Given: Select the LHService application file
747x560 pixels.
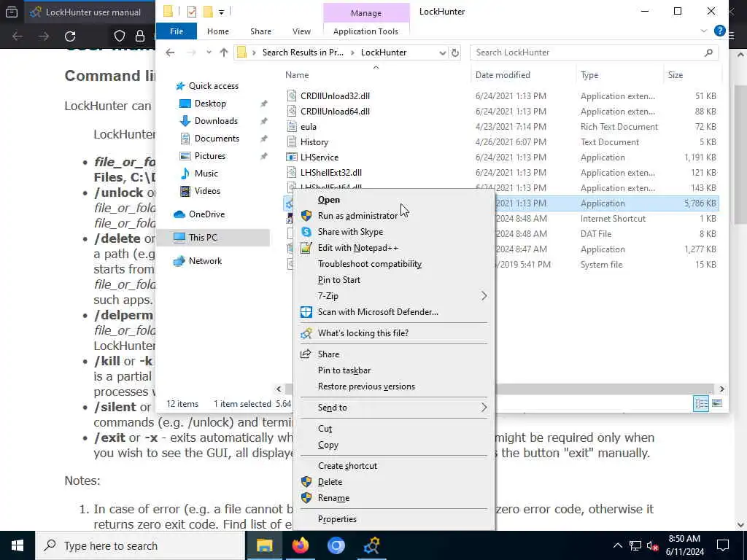Looking at the screenshot, I should point(320,157).
